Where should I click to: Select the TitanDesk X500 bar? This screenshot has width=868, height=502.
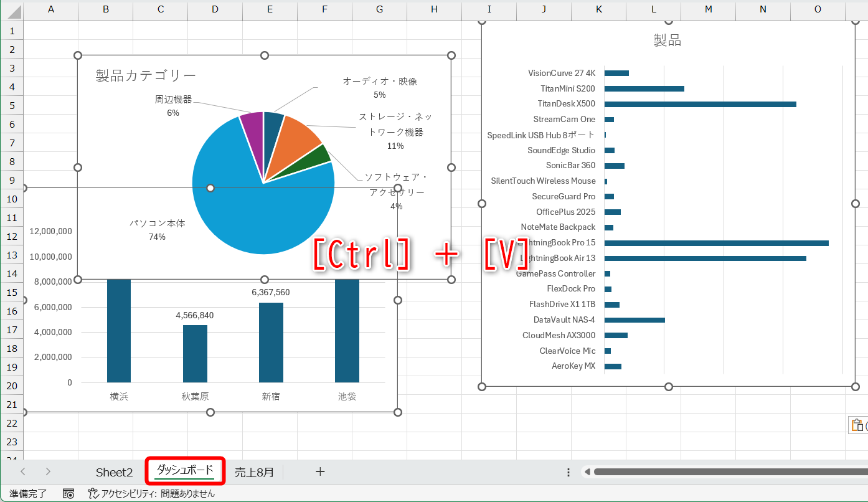pos(701,104)
